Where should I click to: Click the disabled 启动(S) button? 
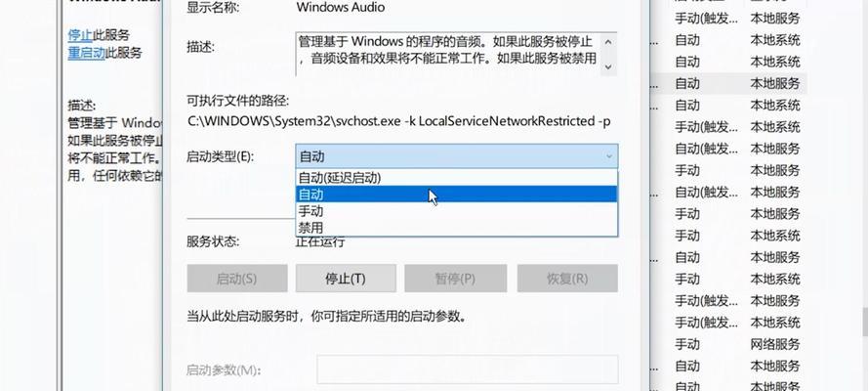point(237,278)
